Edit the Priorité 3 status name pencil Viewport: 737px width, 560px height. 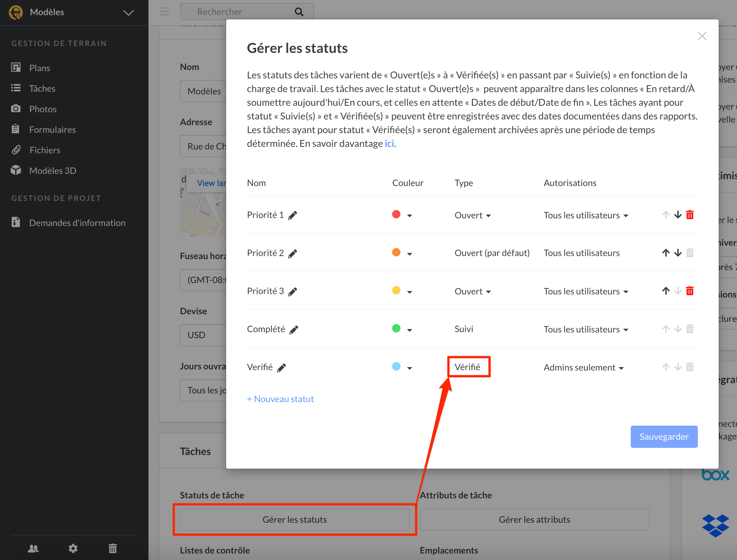tap(292, 291)
